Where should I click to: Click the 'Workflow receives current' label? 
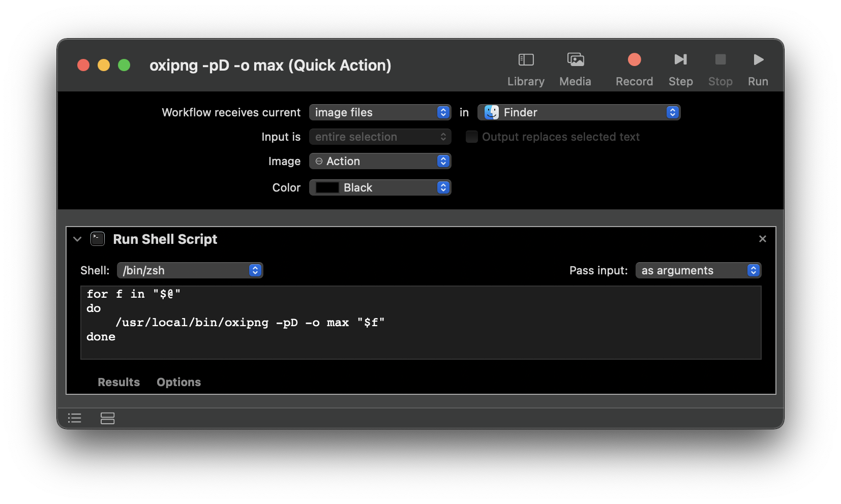pos(231,112)
